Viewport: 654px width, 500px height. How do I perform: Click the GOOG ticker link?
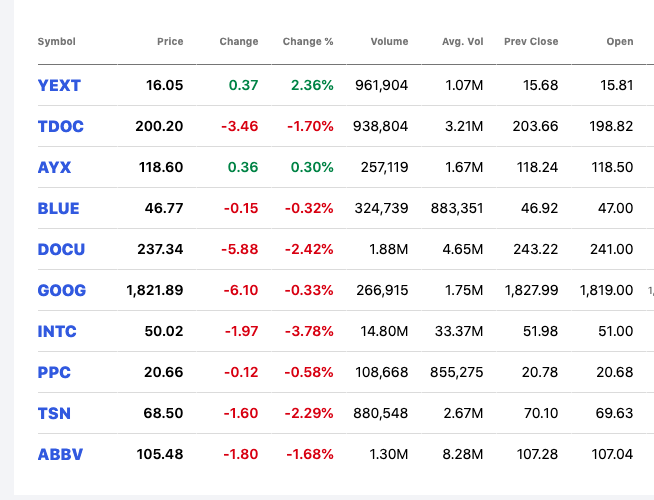tap(62, 290)
